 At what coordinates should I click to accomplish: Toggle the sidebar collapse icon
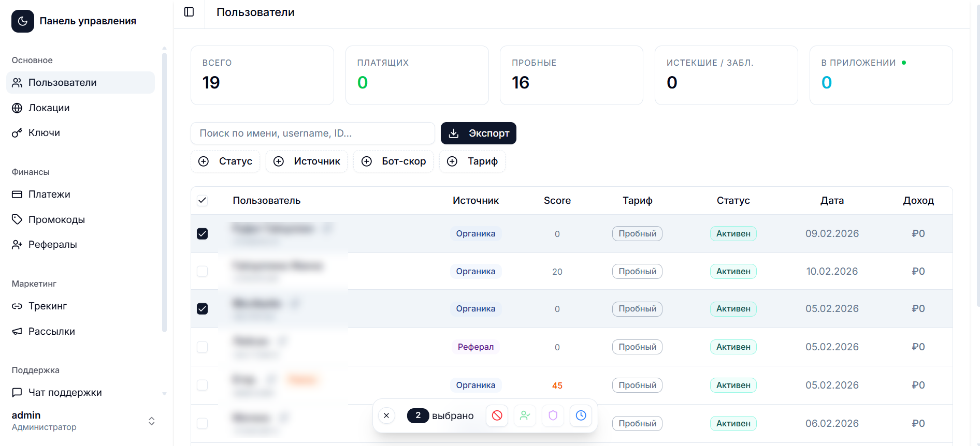(189, 12)
